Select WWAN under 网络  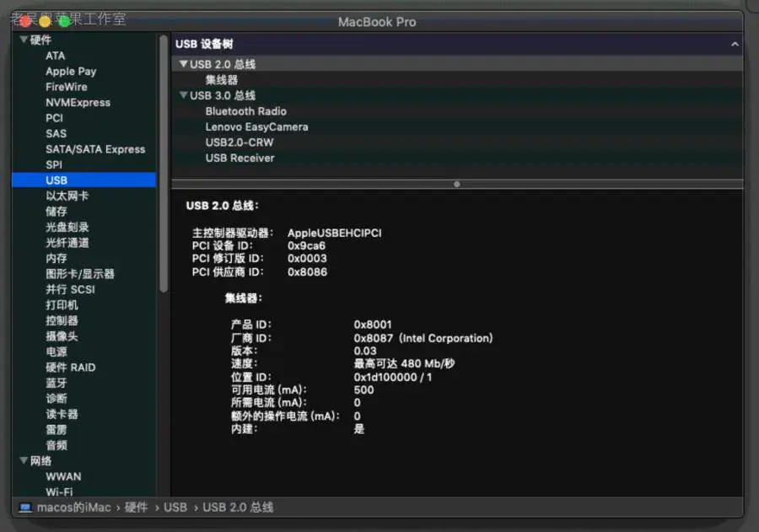tap(63, 476)
